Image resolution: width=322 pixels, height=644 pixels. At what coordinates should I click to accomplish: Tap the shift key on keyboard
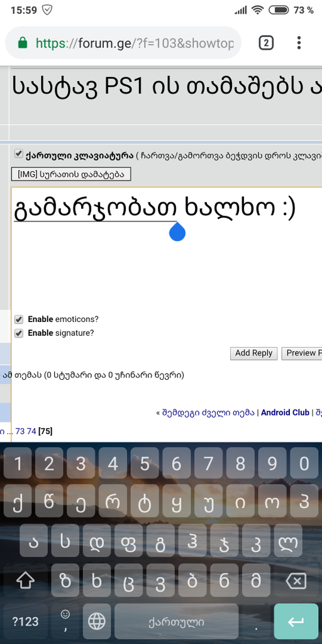[x=25, y=580]
